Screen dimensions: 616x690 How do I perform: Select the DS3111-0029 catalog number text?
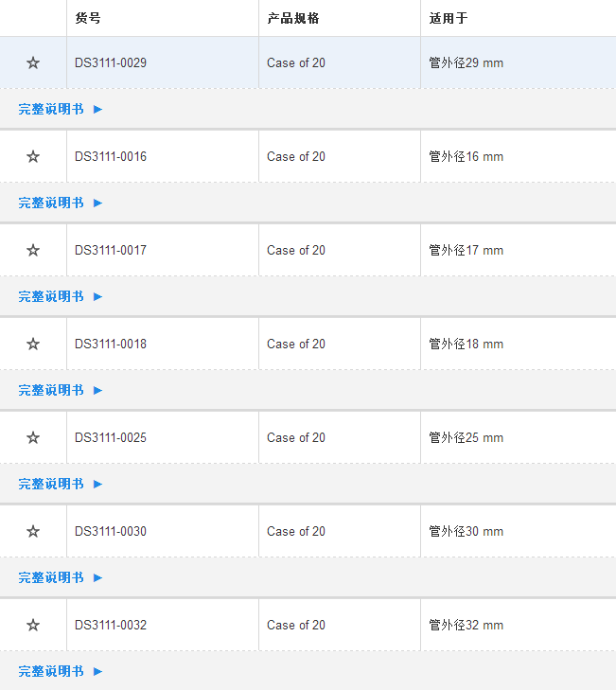pos(111,62)
